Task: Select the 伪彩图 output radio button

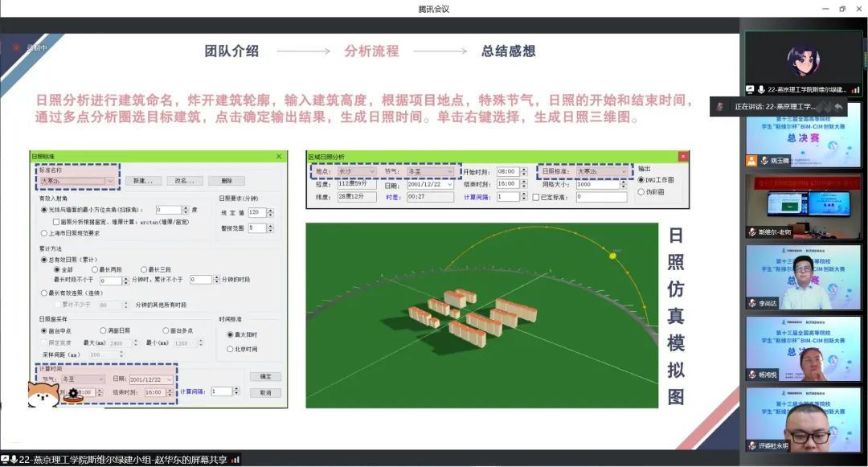Action: click(x=641, y=192)
